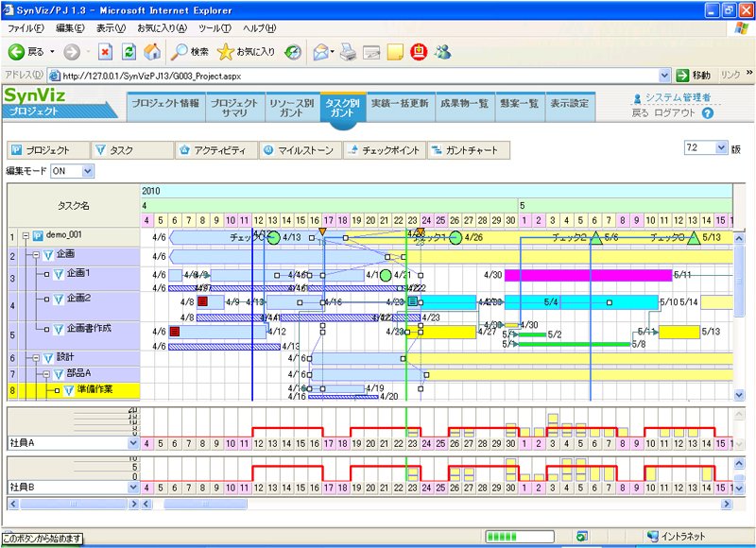This screenshot has width=756, height=548.
Task: Open the Back button history dropdown arrow
Action: [x=52, y=52]
